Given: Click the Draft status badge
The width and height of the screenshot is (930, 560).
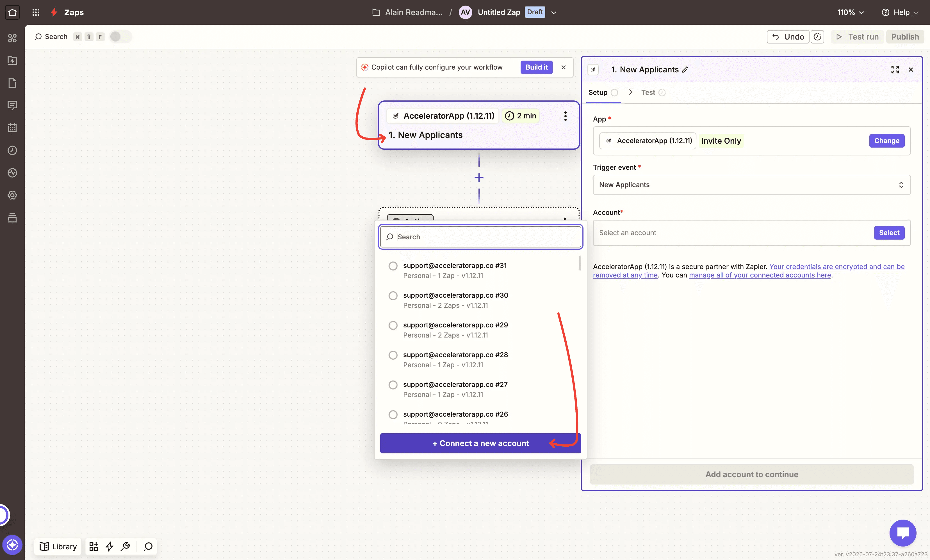Looking at the screenshot, I should (534, 12).
